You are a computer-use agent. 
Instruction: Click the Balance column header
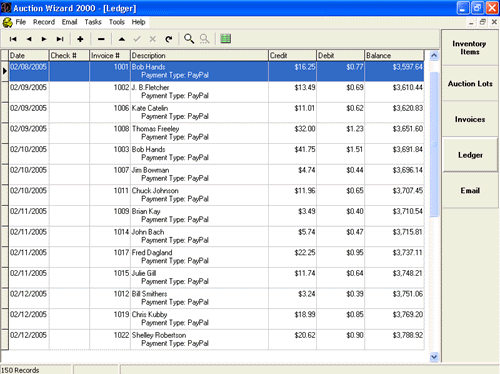(394, 56)
